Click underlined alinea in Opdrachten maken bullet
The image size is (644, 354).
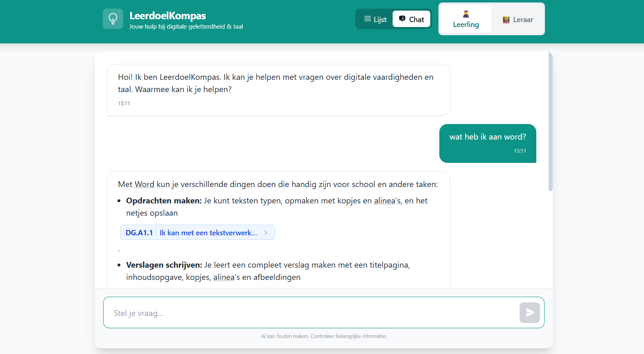(x=384, y=201)
